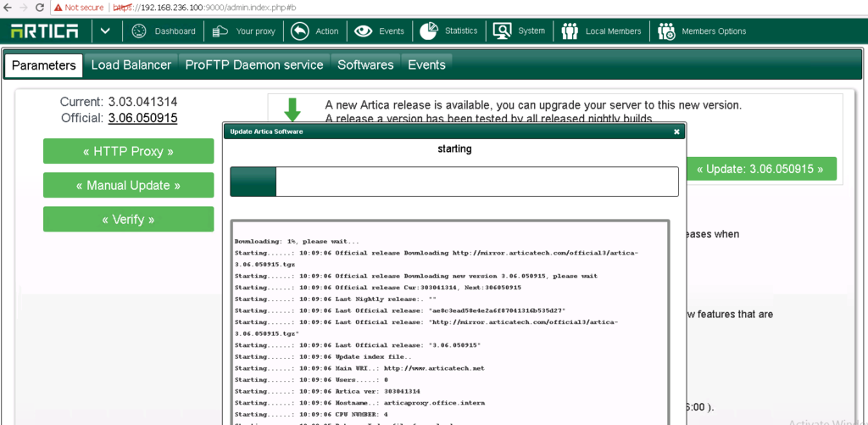Click the browser address bar URL

click(204, 8)
